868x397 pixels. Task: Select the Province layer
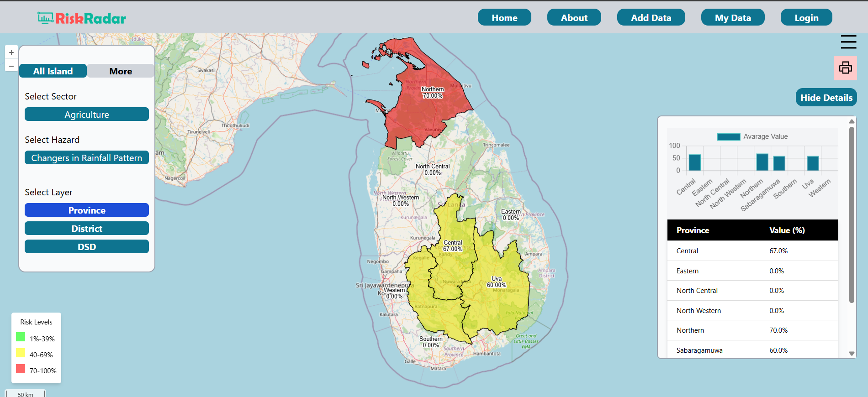coord(87,210)
